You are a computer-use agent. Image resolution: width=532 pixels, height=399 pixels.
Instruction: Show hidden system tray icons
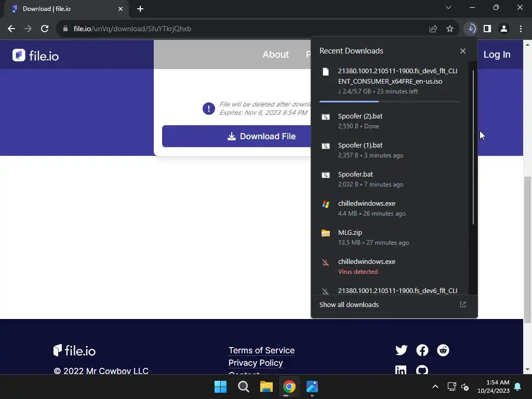coord(435,387)
